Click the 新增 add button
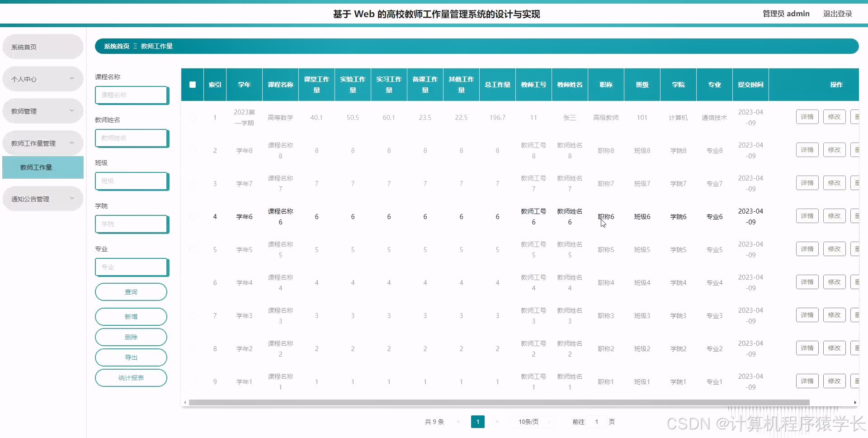868x438 pixels. click(131, 316)
